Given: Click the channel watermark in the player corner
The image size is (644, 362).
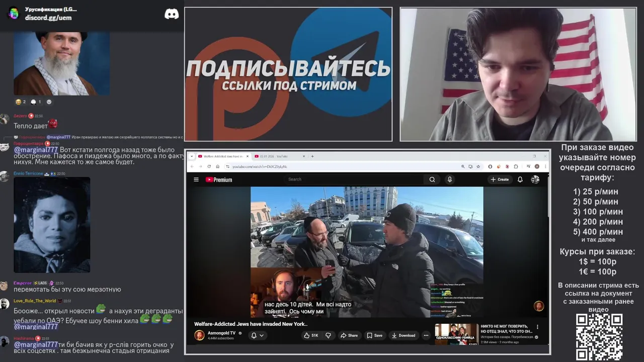Looking at the screenshot, I should tap(539, 306).
